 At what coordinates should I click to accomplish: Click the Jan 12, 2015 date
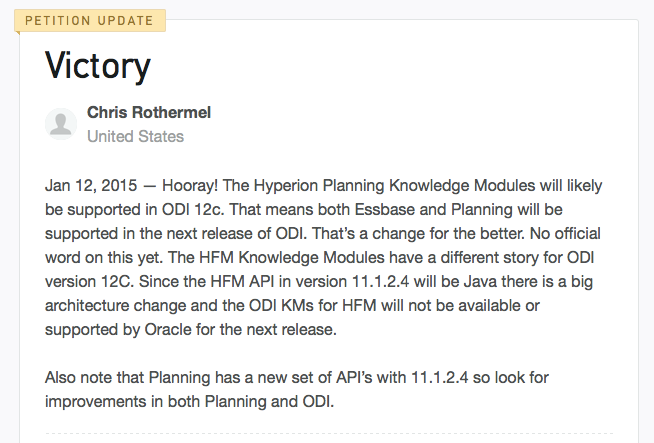coord(91,185)
